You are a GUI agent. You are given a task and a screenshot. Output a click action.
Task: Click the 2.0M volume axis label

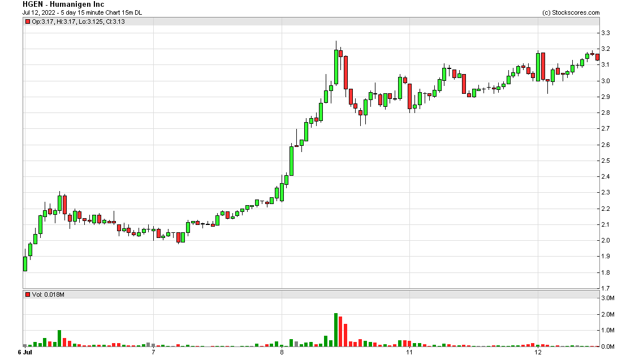tap(608, 314)
